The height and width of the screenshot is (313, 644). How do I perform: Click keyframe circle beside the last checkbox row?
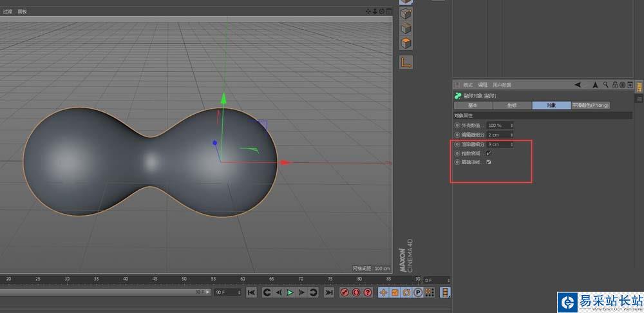tap(457, 162)
